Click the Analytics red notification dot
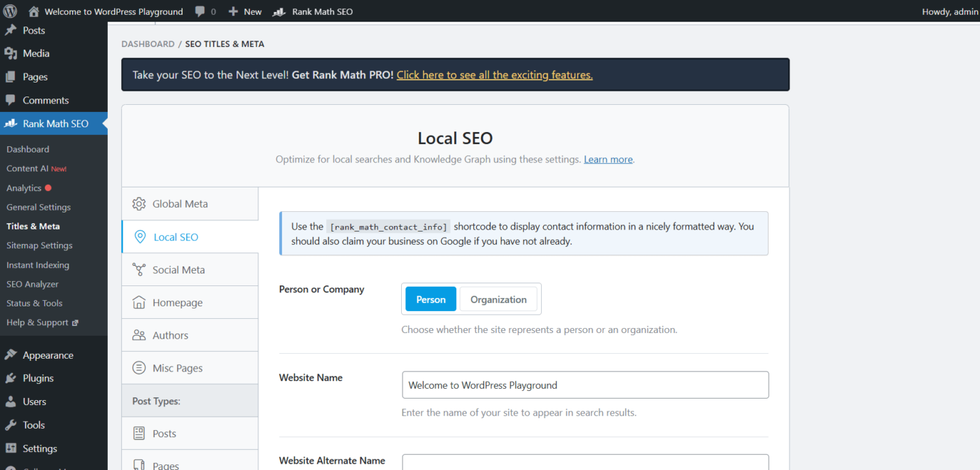The height and width of the screenshot is (470, 980). pyautogui.click(x=48, y=188)
